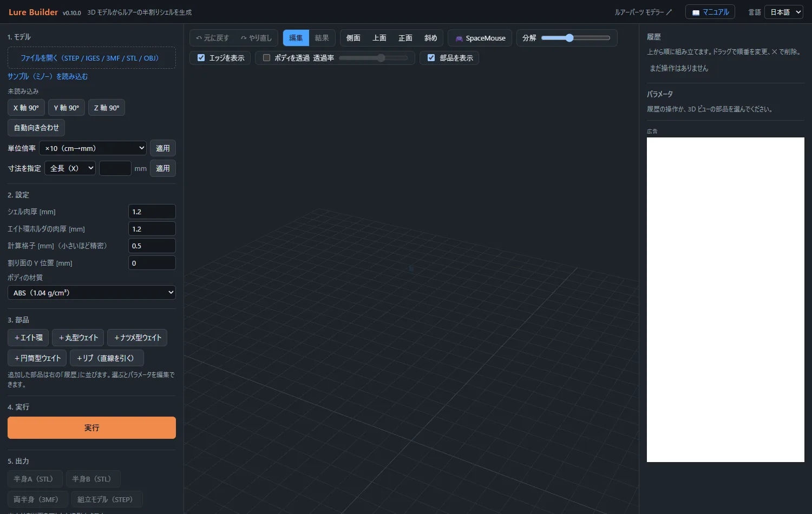Edit the シェル肉厚 shell thickness field
This screenshot has height=514, width=812.
coord(152,212)
